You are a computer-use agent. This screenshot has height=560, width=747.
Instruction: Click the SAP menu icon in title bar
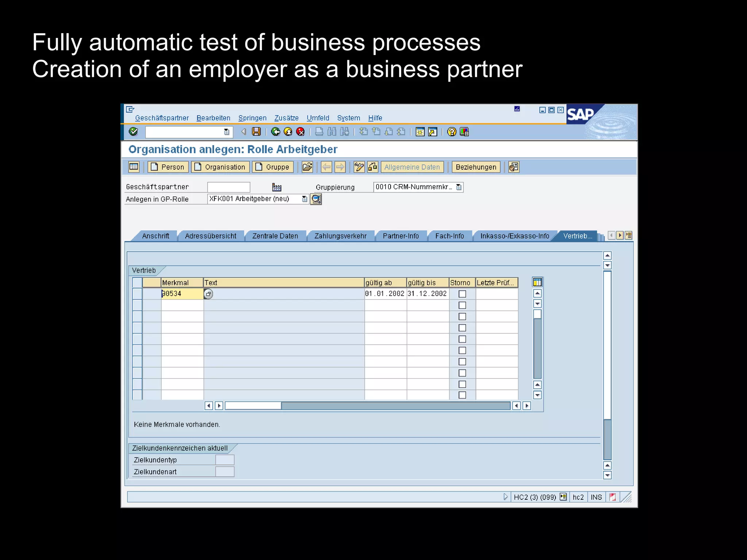click(130, 109)
